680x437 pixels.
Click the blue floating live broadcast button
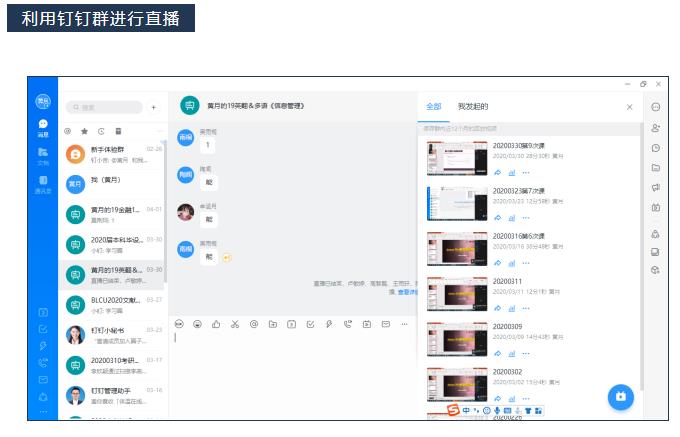[x=620, y=396]
